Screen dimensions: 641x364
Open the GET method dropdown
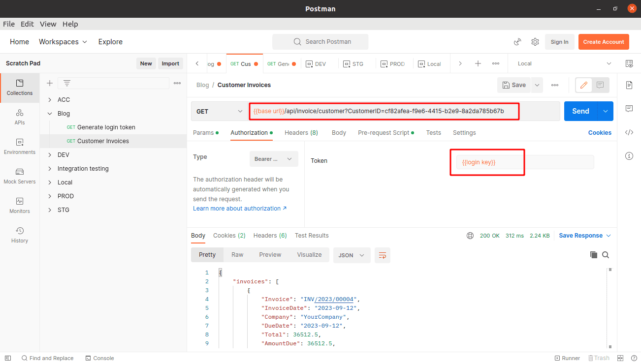tap(220, 111)
